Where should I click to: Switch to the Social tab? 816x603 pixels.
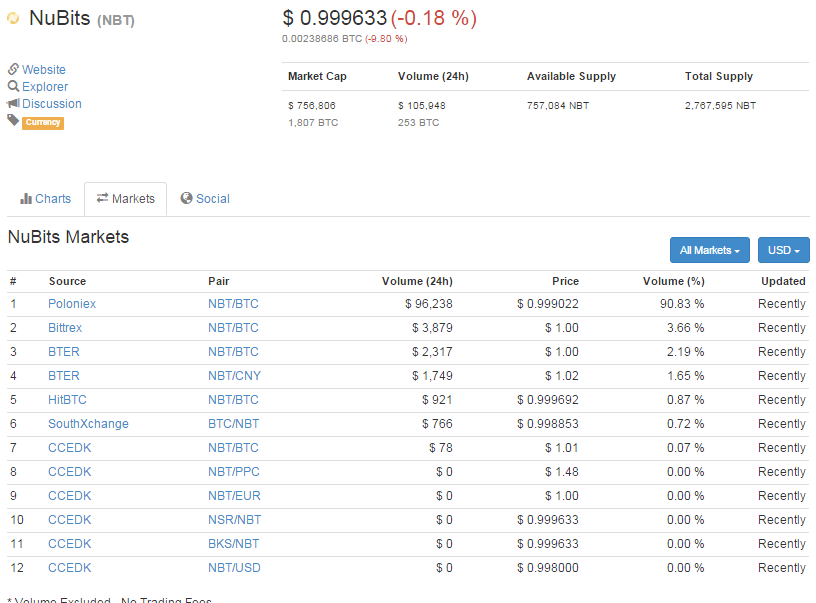[205, 199]
